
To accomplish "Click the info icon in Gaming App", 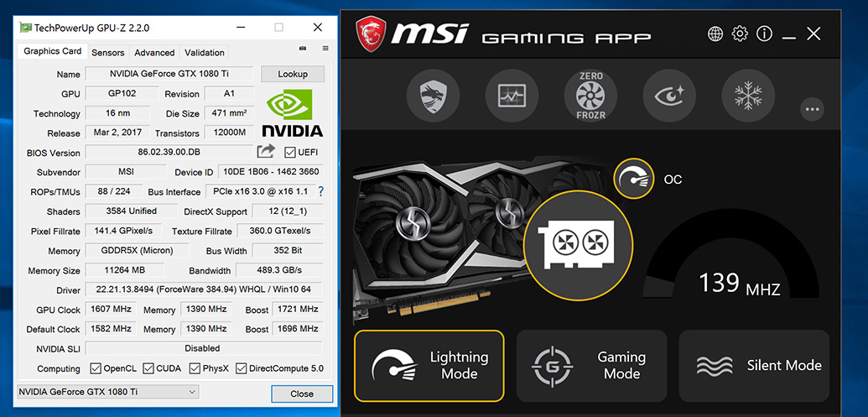I will 765,34.
